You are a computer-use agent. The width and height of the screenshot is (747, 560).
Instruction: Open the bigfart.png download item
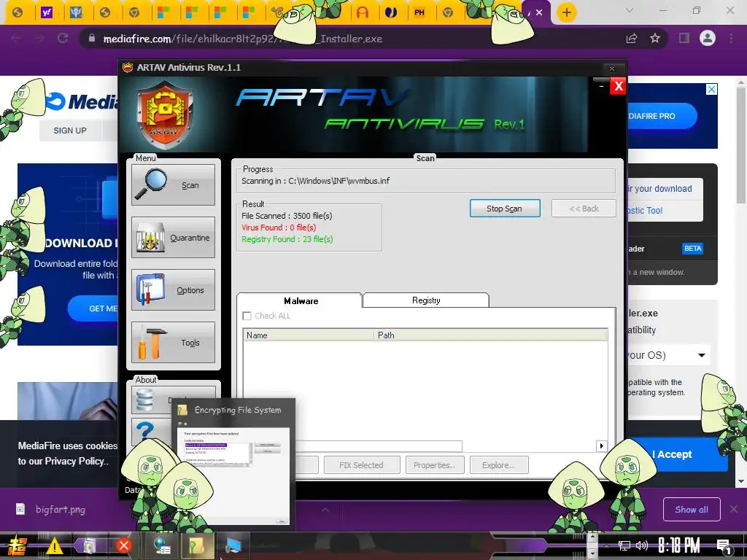[x=61, y=510]
